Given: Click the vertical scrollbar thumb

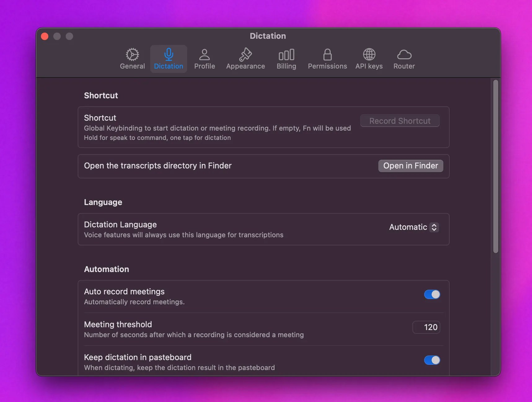Looking at the screenshot, I should 495,167.
